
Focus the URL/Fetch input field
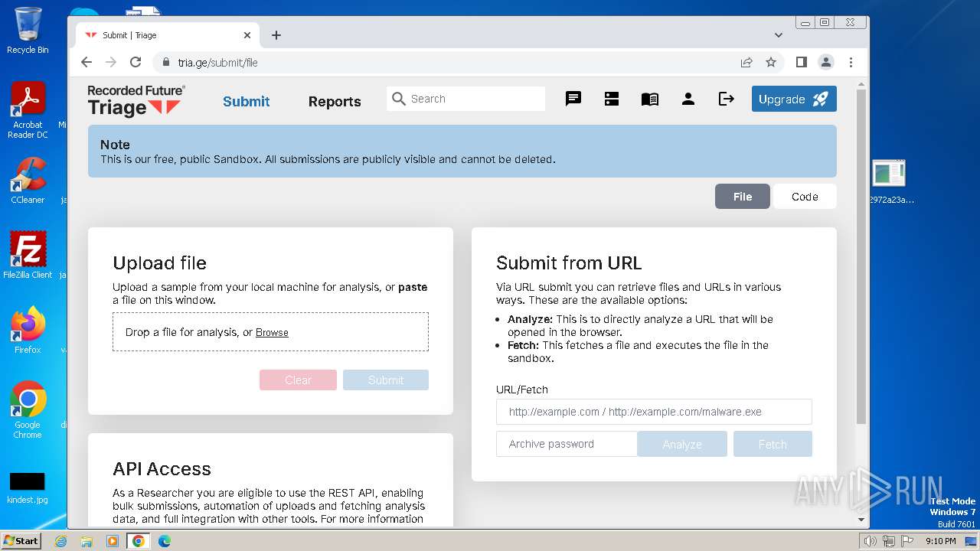pyautogui.click(x=654, y=412)
